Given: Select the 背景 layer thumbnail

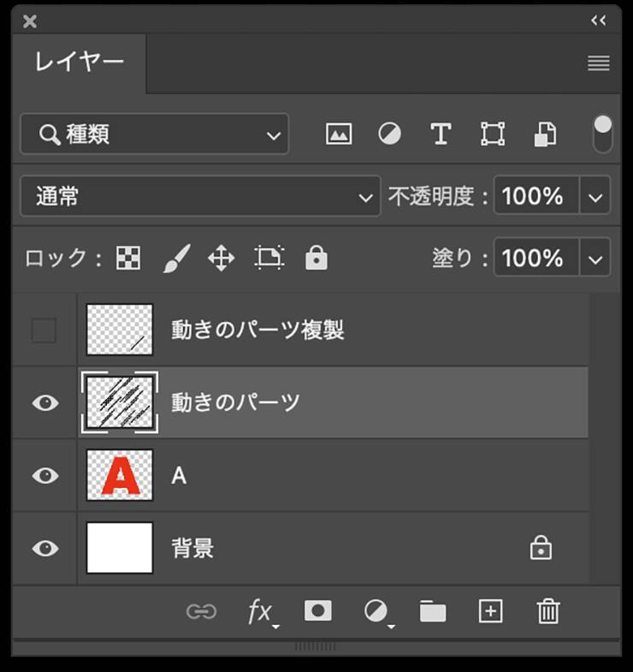Looking at the screenshot, I should coord(120,548).
